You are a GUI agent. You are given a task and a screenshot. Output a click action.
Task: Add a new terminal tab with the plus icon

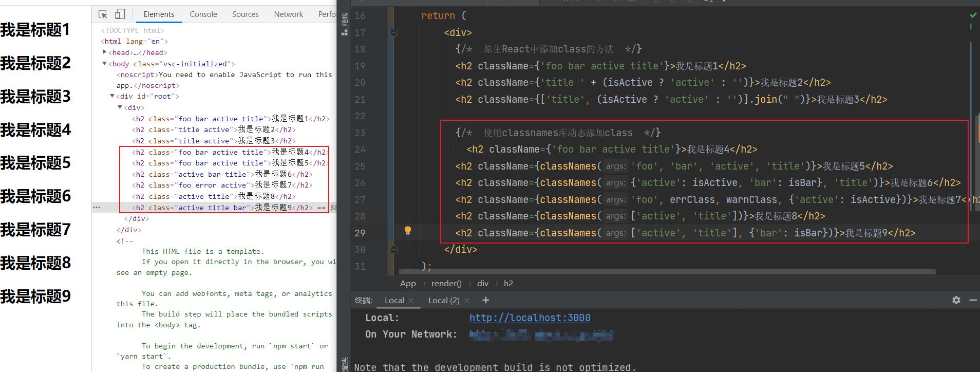coord(486,300)
